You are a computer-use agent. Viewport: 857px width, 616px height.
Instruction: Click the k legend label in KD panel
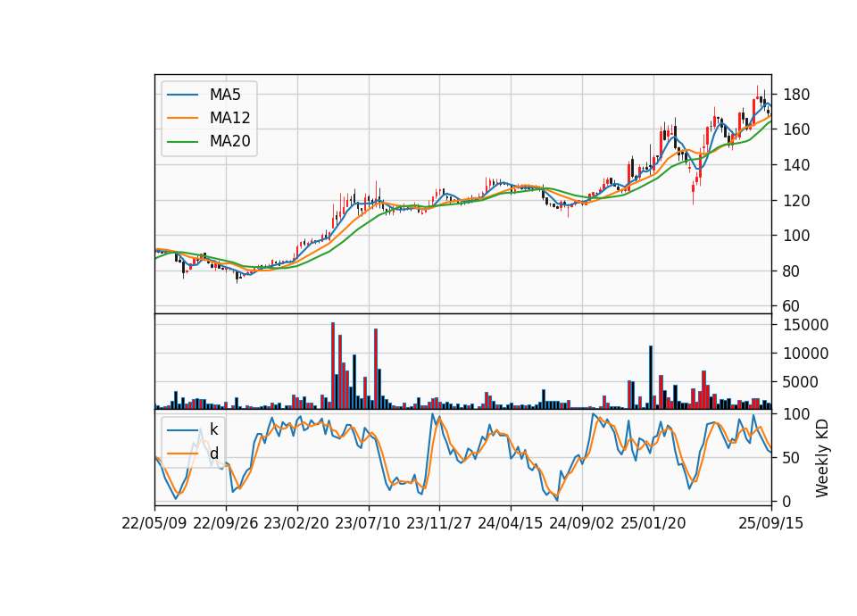pyautogui.click(x=213, y=429)
